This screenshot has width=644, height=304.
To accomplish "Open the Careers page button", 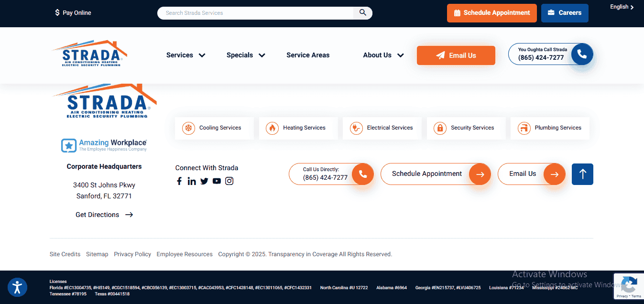I will pyautogui.click(x=564, y=13).
